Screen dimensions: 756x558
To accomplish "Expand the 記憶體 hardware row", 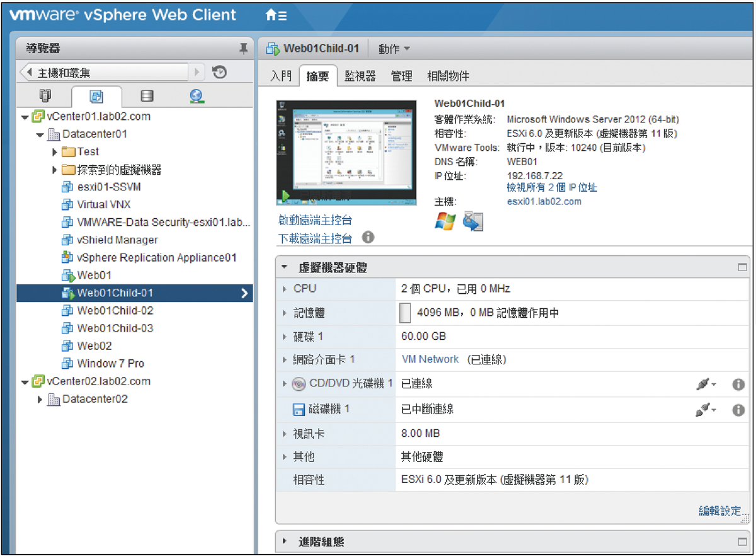I will pos(285,313).
